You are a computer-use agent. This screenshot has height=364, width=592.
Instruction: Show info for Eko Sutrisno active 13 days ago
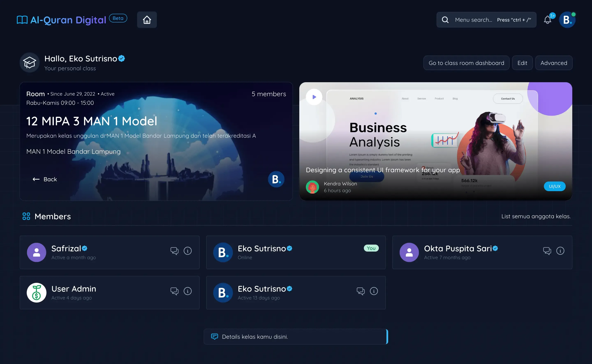click(x=374, y=291)
